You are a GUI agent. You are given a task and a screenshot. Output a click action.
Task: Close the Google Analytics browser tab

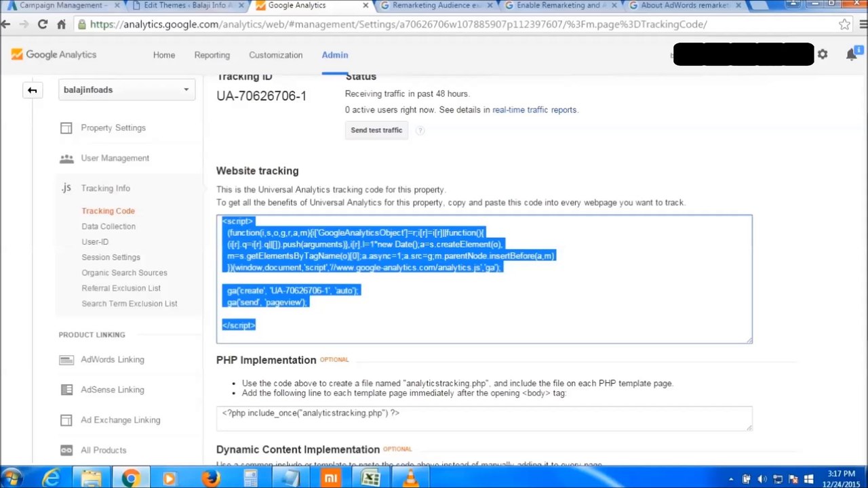pyautogui.click(x=365, y=5)
